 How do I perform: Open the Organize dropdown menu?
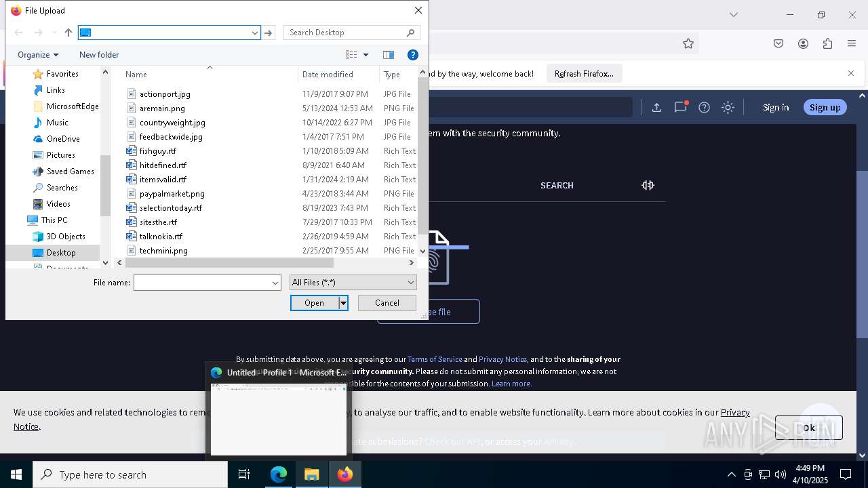click(x=38, y=55)
